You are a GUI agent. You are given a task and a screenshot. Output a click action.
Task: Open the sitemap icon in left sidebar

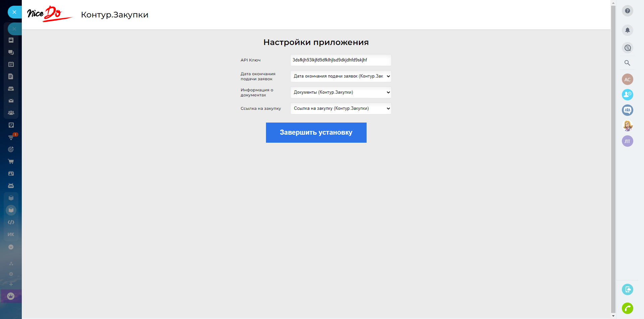click(x=11, y=264)
